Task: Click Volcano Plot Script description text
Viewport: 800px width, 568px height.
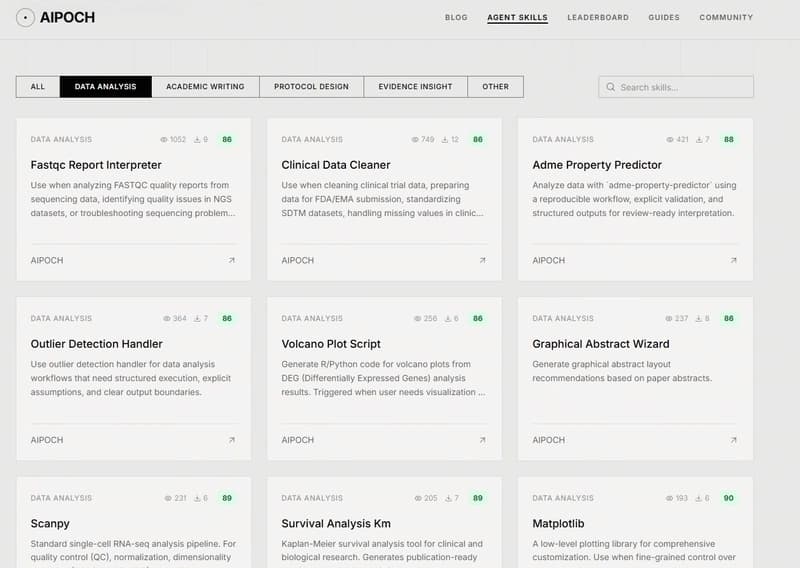Action: (x=383, y=378)
